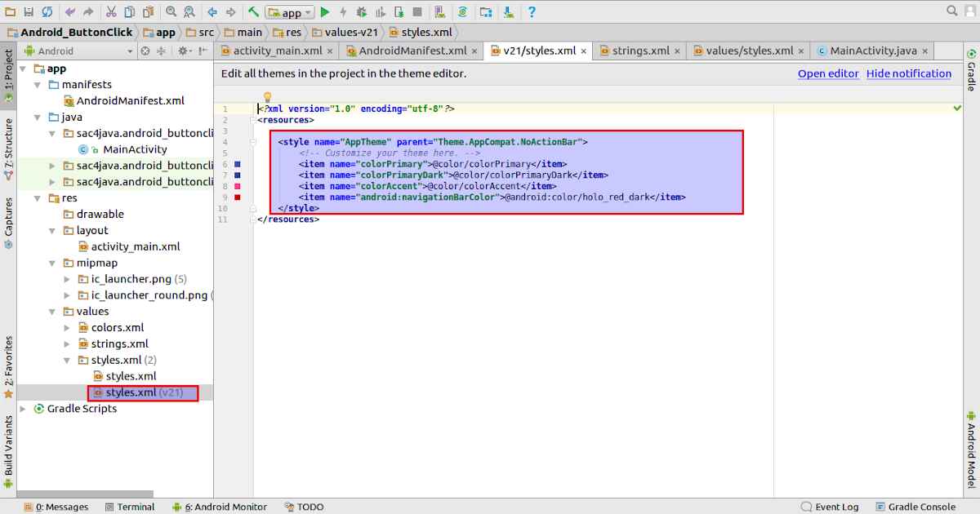Collapse the mipmap folder arrow
Screen dimensions: 980x514
[x=52, y=263]
